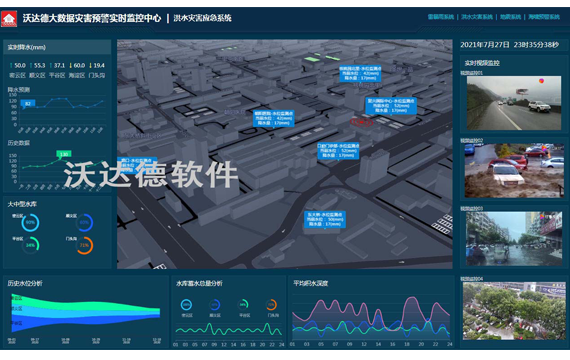Click the 50.0 rainfall value

20,65
